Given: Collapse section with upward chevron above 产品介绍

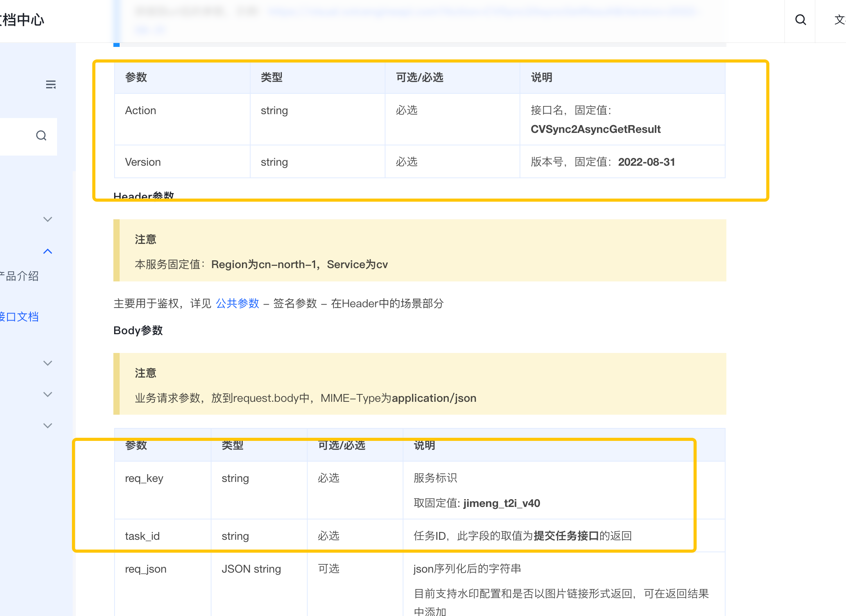Looking at the screenshot, I should [x=48, y=251].
